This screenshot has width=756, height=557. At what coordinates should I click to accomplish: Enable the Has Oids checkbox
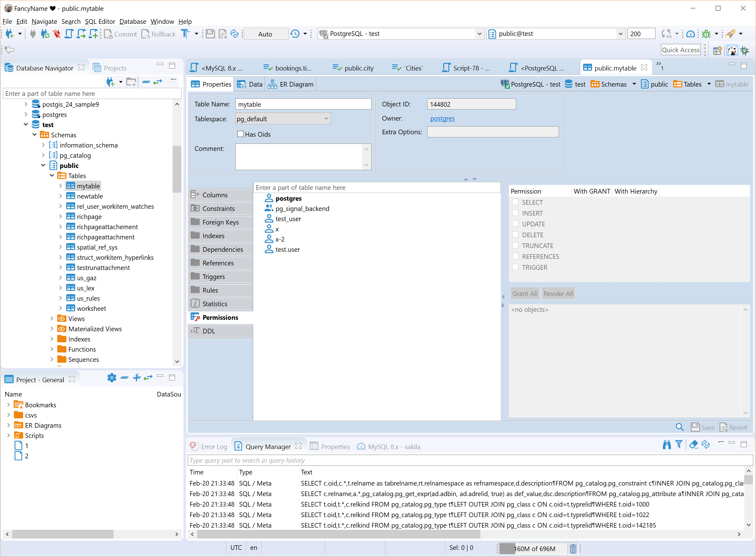pos(240,134)
